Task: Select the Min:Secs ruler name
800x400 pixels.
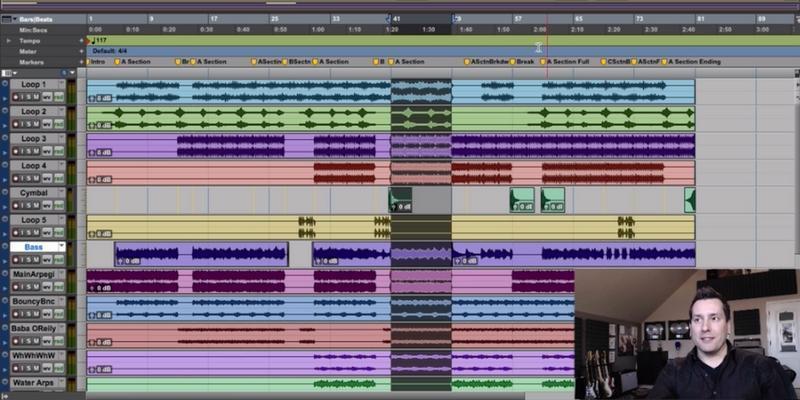Action: [x=32, y=30]
